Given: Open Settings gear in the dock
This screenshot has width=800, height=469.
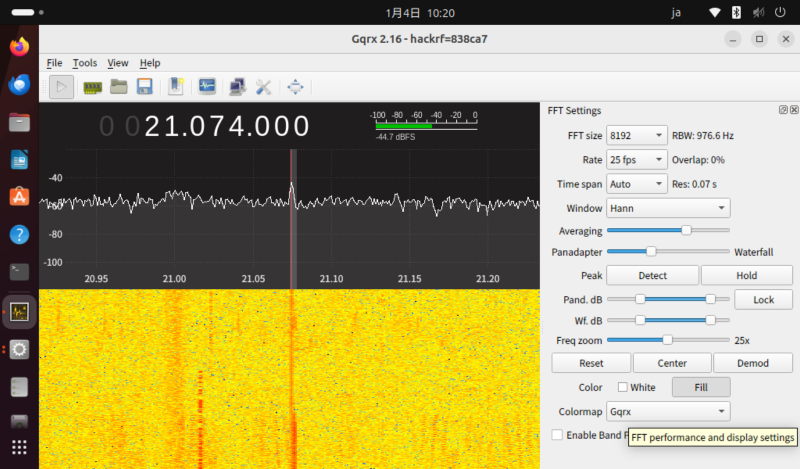Looking at the screenshot, I should point(19,350).
